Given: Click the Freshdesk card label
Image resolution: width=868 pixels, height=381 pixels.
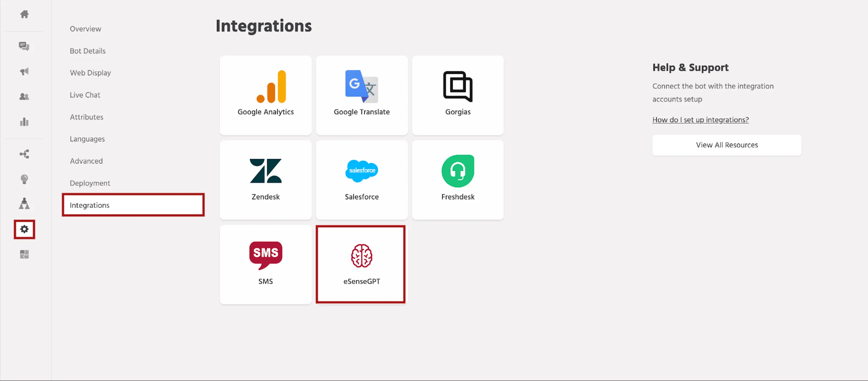Looking at the screenshot, I should click(458, 197).
